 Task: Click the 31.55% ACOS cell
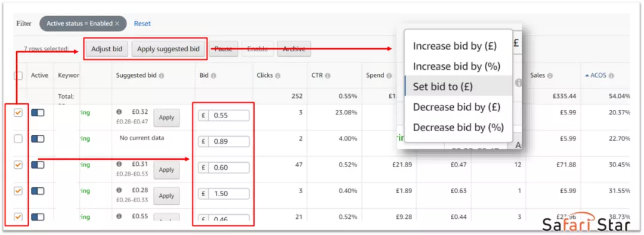click(620, 190)
